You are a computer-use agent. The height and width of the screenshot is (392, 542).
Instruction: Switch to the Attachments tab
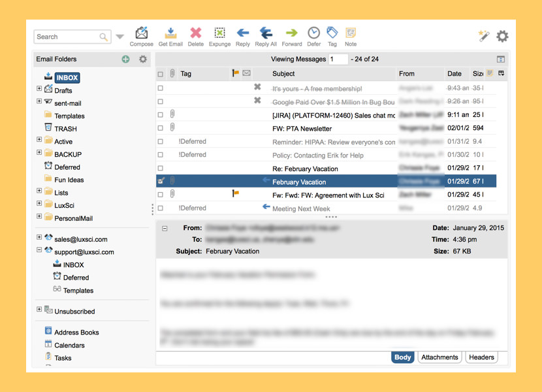[439, 357]
